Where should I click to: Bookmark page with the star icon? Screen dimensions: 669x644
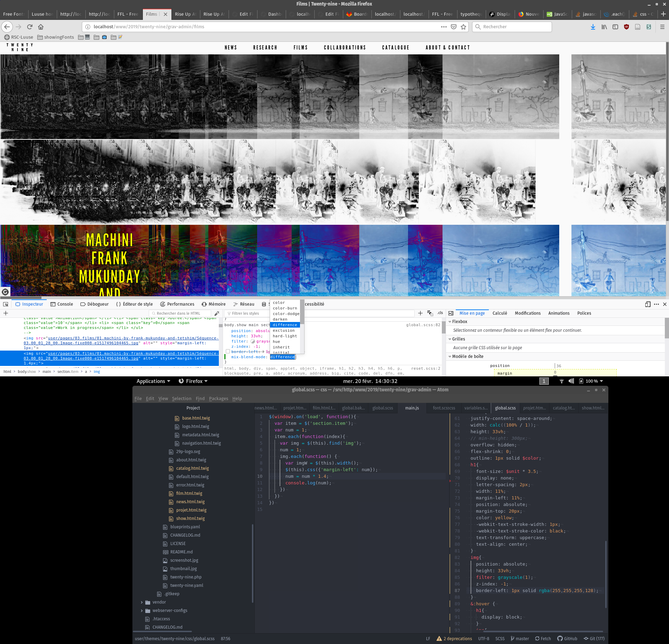[x=463, y=27]
